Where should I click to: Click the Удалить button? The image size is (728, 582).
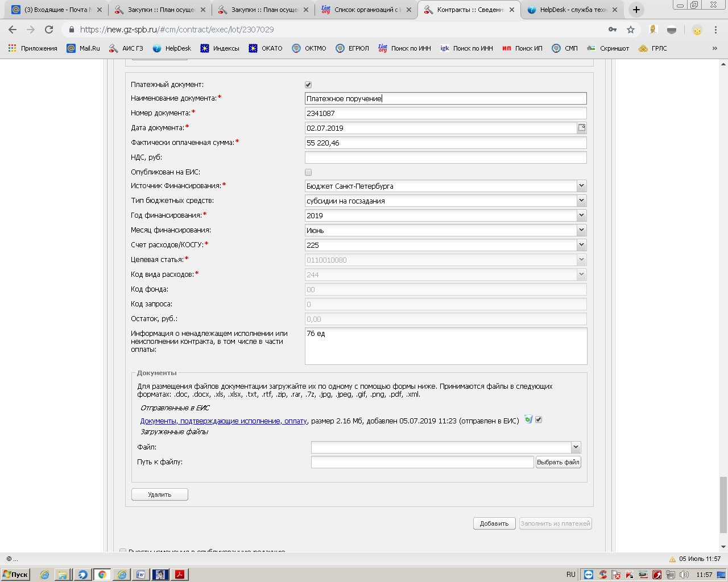[160, 494]
